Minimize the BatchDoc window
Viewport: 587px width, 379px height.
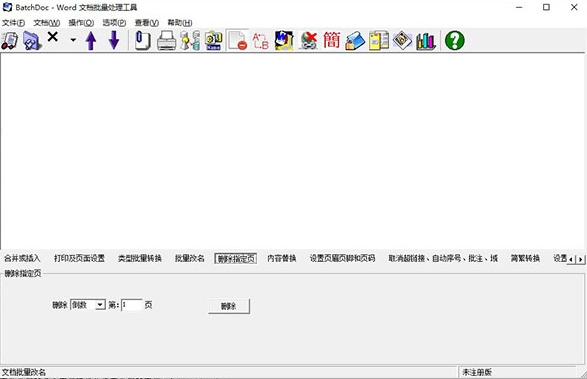[x=519, y=7]
